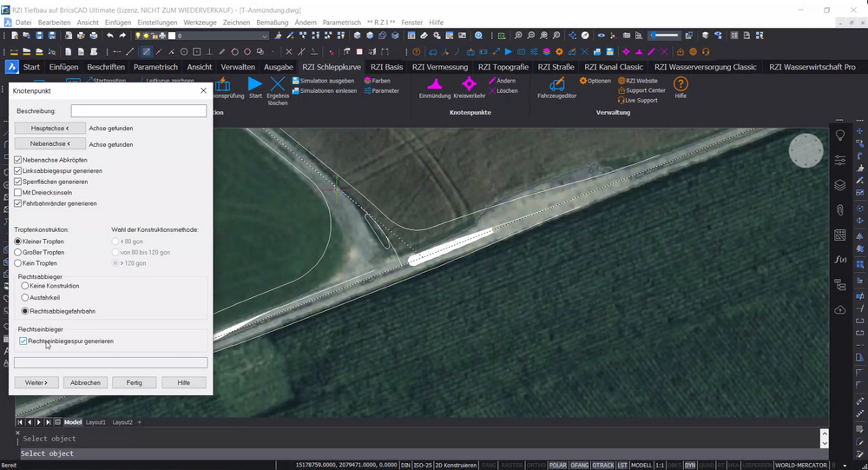This screenshot has width=868, height=470.
Task: Open the 2D Konstruieren workspace selector
Action: point(456,465)
